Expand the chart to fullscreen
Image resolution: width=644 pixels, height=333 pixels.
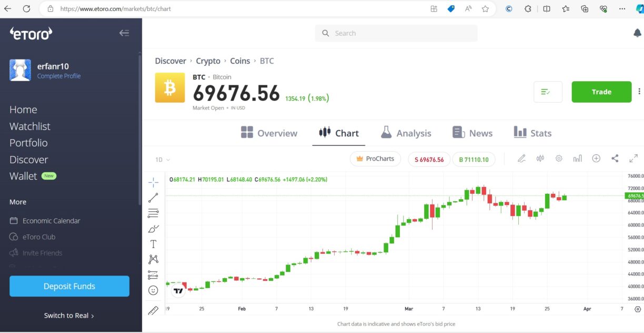(633, 158)
